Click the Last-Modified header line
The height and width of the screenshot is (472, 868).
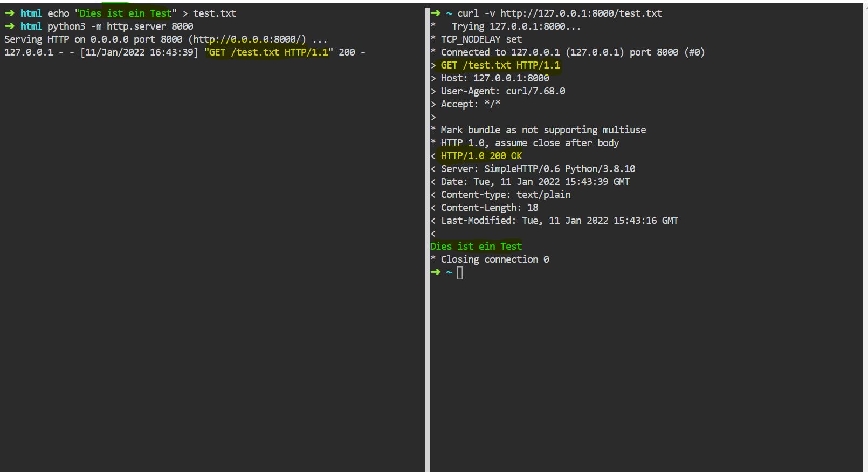(559, 221)
